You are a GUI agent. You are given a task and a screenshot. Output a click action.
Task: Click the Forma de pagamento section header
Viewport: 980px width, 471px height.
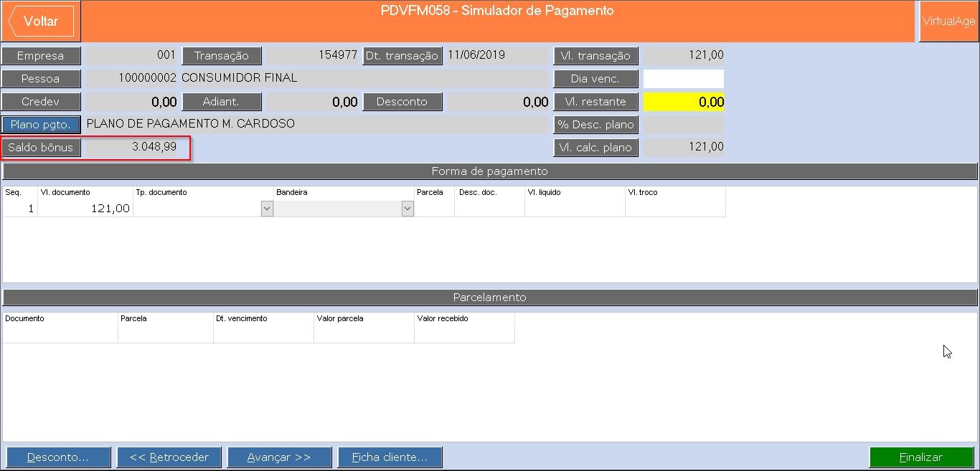490,171
